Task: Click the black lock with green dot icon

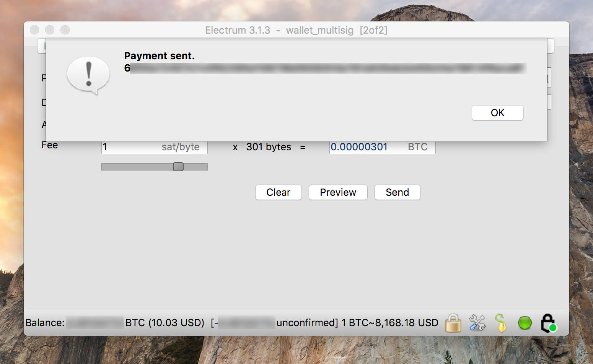Action: (x=548, y=323)
